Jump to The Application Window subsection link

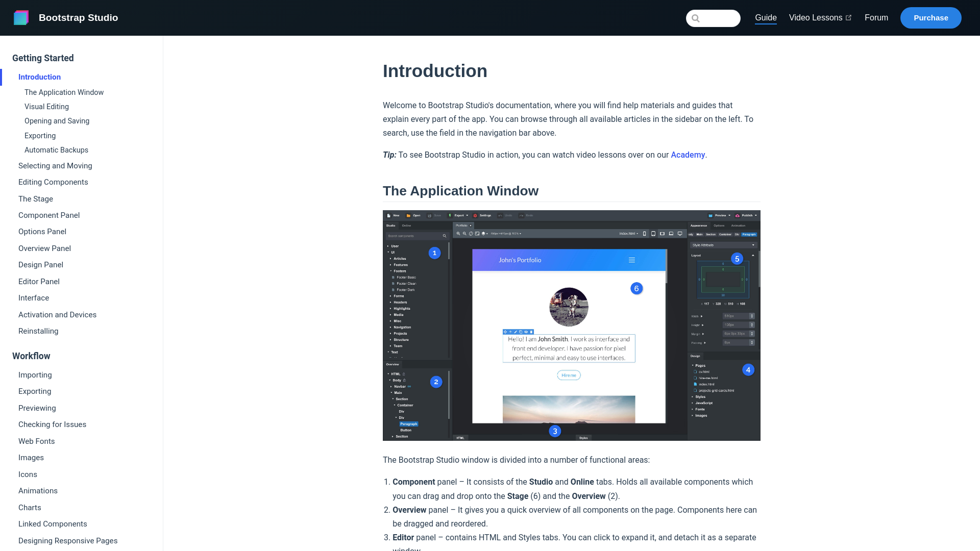(x=64, y=92)
